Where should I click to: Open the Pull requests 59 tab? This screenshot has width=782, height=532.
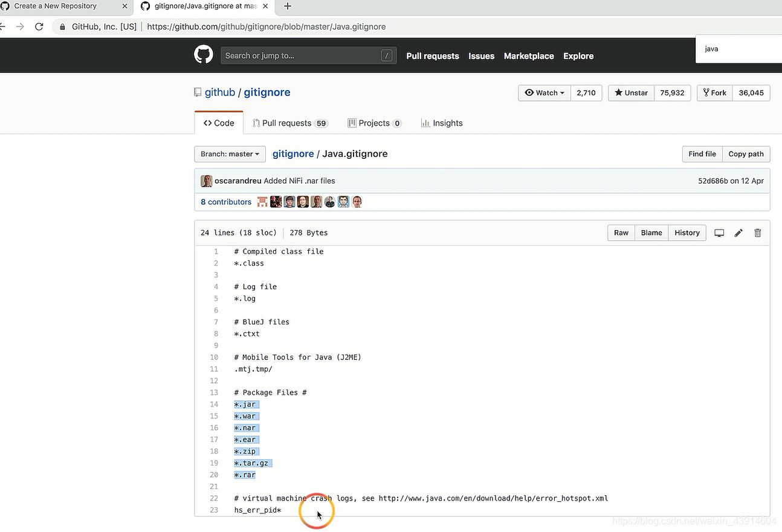pyautogui.click(x=289, y=123)
